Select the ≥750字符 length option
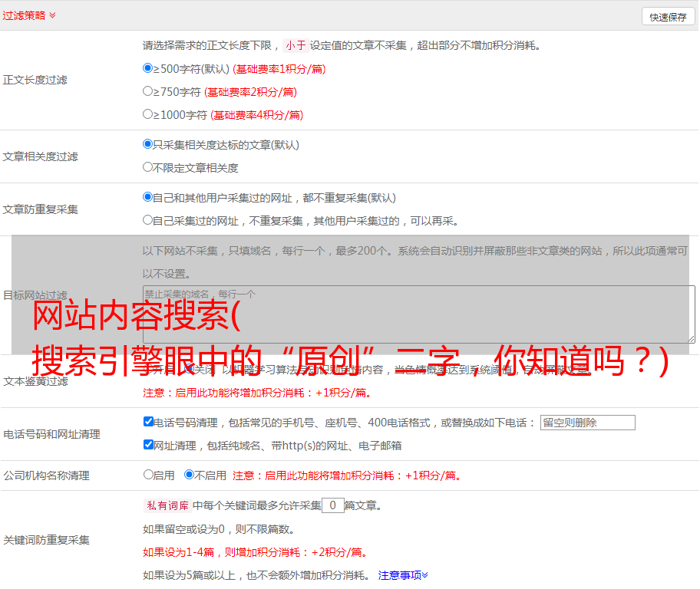The height and width of the screenshot is (589, 700). pyautogui.click(x=148, y=91)
